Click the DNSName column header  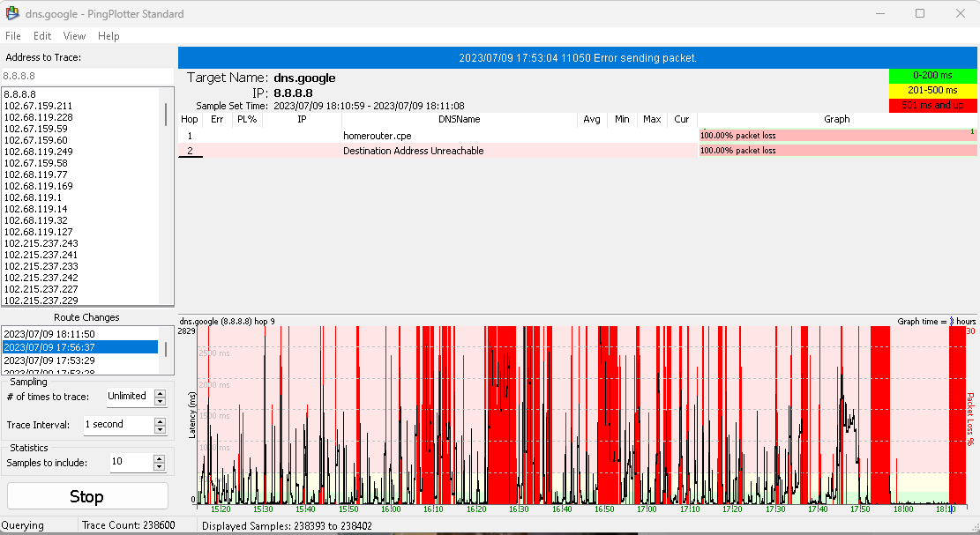click(x=460, y=119)
